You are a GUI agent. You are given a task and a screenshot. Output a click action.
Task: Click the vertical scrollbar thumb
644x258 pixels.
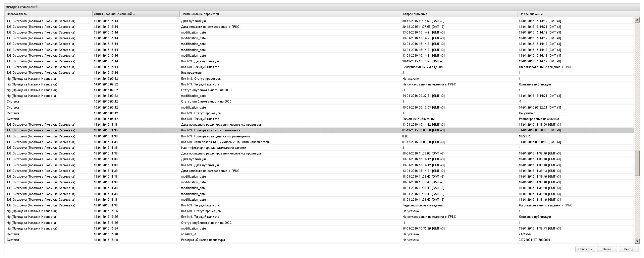pos(637,164)
